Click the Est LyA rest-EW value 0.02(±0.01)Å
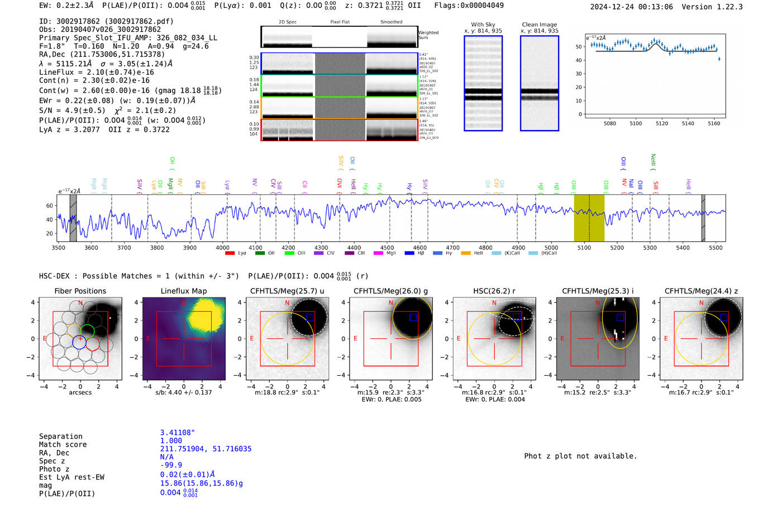Screen dimensions: 782x532 click(188, 475)
